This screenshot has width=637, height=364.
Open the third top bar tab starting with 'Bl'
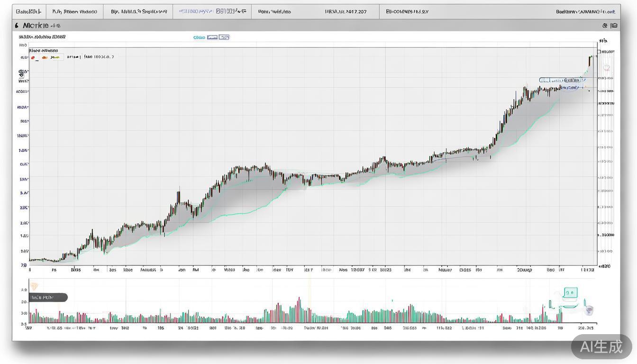[138, 11]
